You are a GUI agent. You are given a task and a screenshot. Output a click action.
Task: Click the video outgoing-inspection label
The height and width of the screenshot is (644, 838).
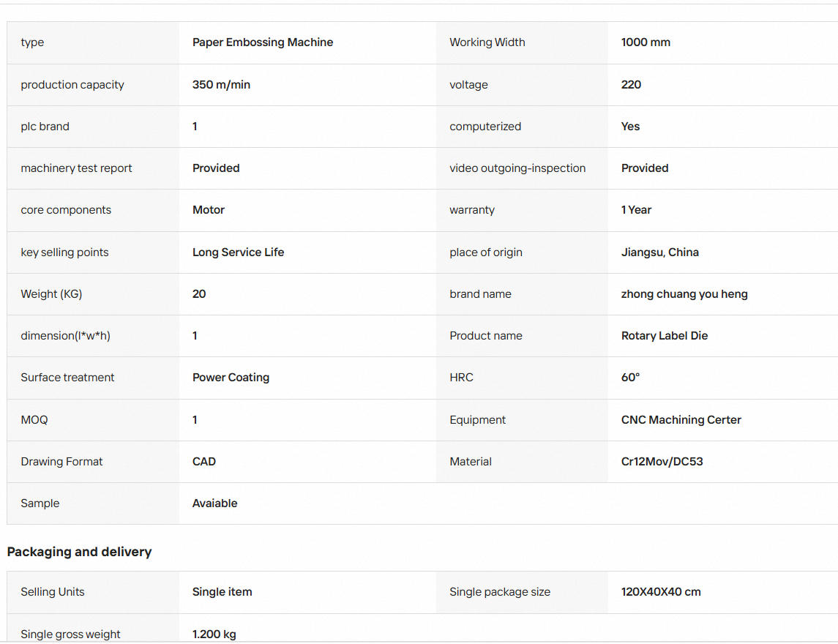[517, 168]
